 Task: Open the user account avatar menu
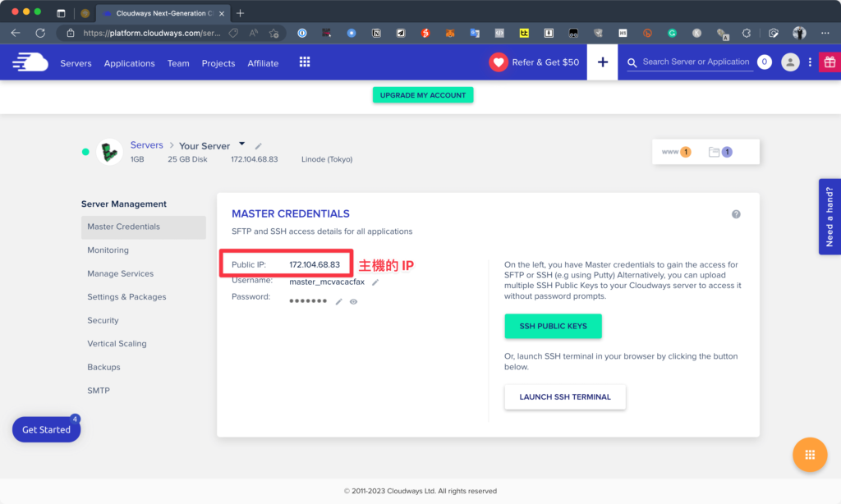pyautogui.click(x=790, y=62)
